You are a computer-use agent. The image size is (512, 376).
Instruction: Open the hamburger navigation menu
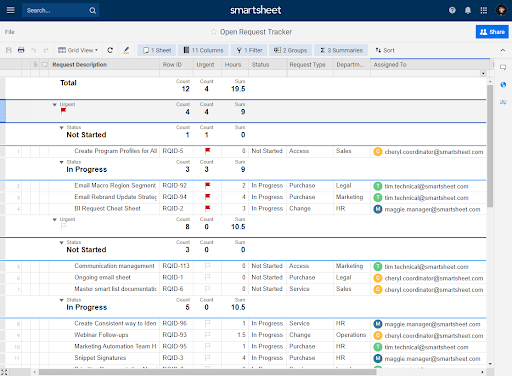11,10
